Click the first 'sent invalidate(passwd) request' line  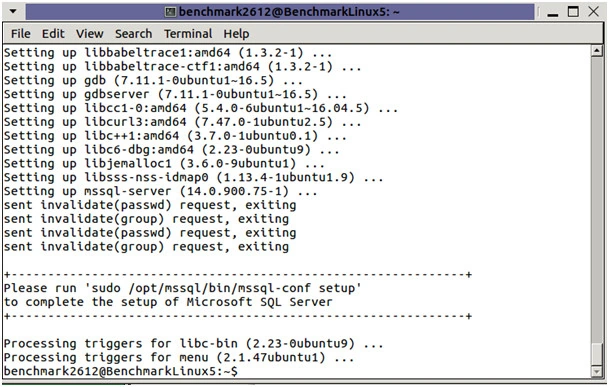point(150,205)
